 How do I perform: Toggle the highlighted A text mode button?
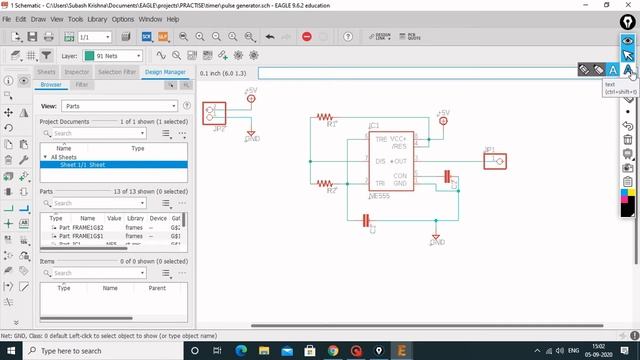point(613,70)
